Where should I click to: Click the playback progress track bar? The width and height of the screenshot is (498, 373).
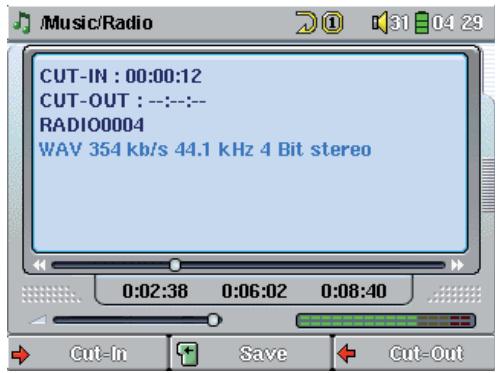click(x=248, y=265)
